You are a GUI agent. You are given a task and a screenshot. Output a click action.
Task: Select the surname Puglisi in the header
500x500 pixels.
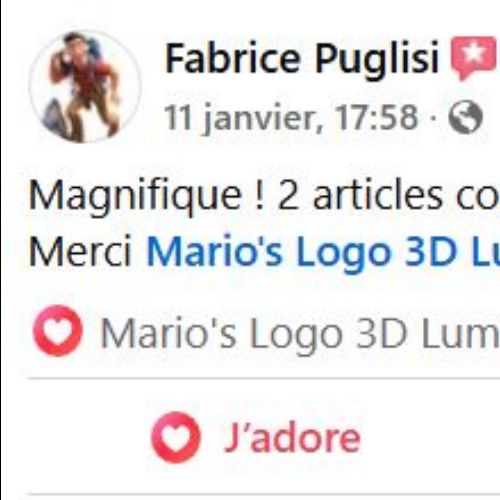click(377, 59)
